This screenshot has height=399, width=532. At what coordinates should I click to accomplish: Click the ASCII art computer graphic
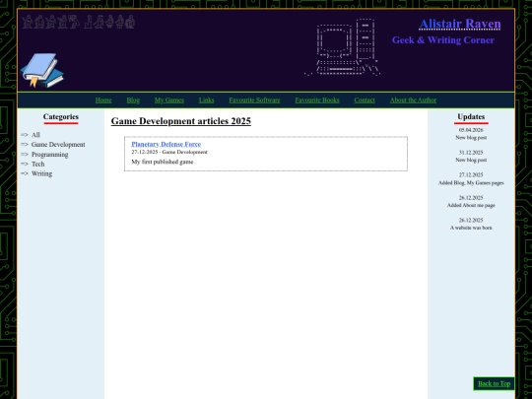(x=342, y=47)
